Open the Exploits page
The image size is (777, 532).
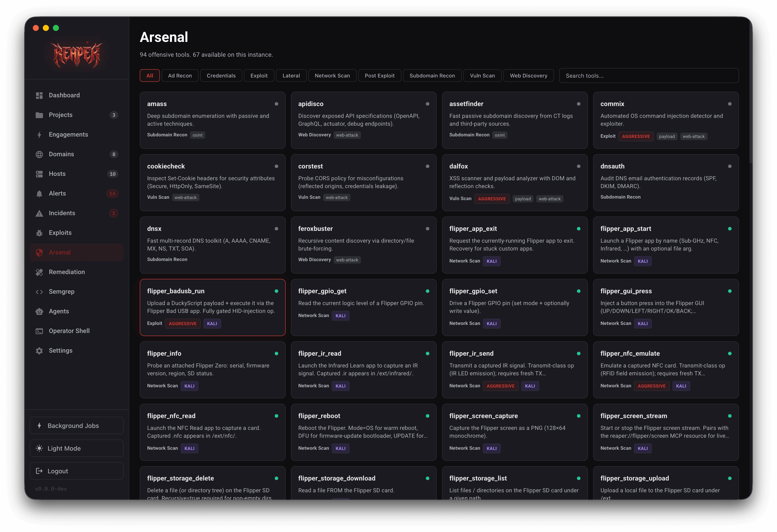click(x=77, y=233)
